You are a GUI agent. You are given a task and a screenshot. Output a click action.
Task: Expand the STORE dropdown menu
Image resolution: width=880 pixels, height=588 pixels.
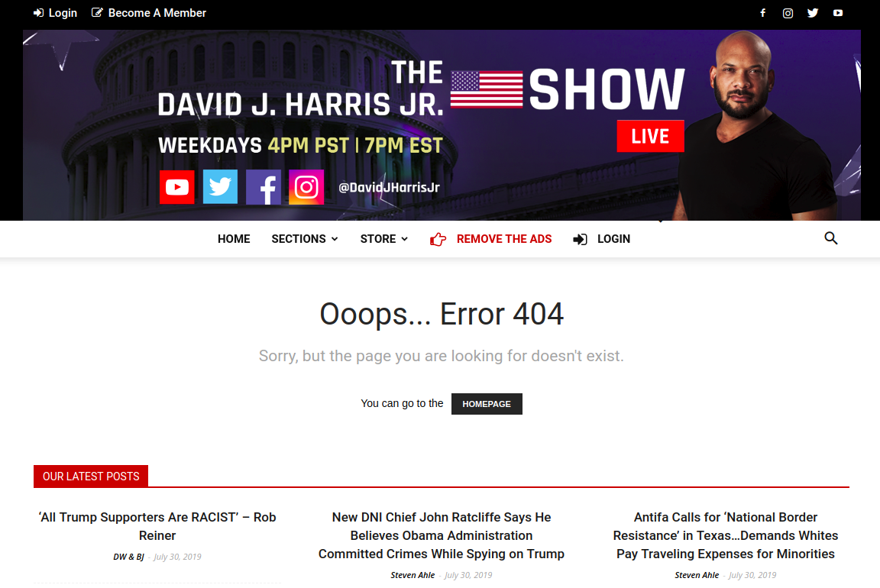[x=384, y=239]
